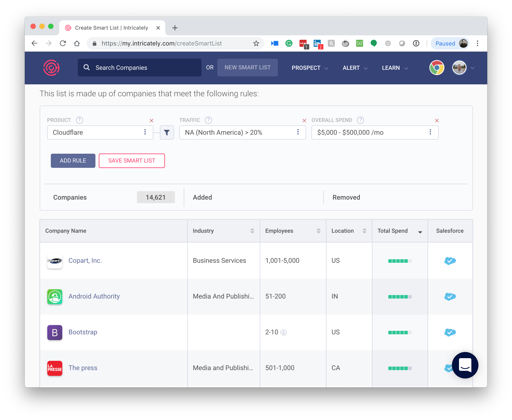This screenshot has height=420, width=512.
Task: Focus the Search Companies field
Action: pos(139,68)
